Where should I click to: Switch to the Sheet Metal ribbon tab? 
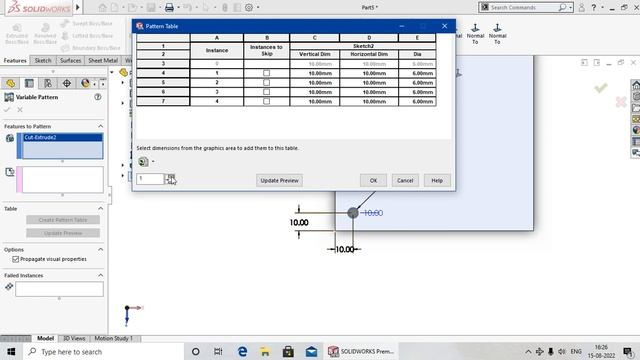pos(103,60)
